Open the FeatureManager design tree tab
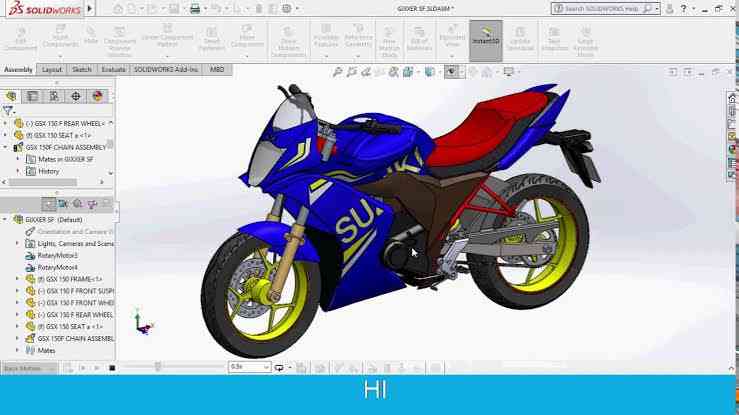The image size is (739, 415). tap(11, 97)
